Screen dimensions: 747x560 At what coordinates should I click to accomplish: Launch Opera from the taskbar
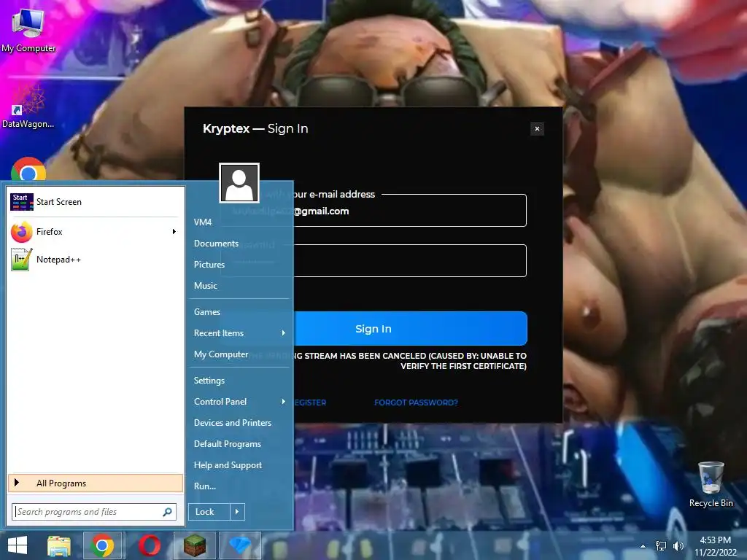coord(149,545)
